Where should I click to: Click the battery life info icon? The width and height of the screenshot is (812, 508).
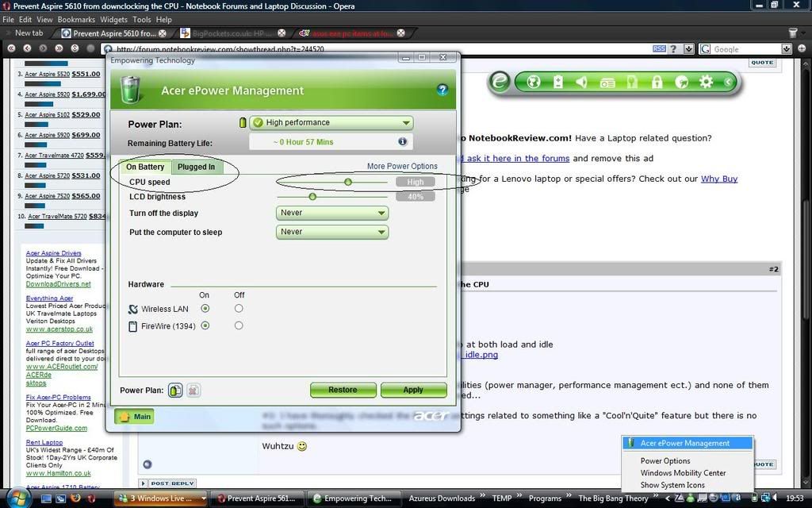(x=402, y=141)
